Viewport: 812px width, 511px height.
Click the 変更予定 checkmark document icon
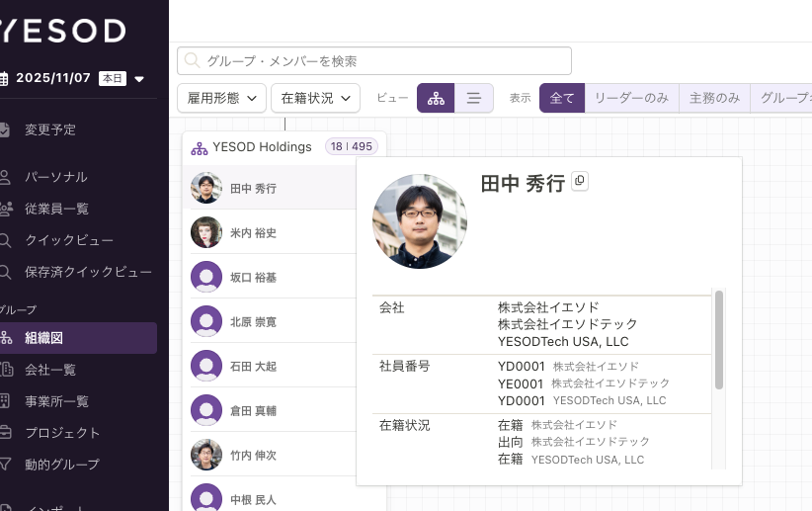point(4,129)
